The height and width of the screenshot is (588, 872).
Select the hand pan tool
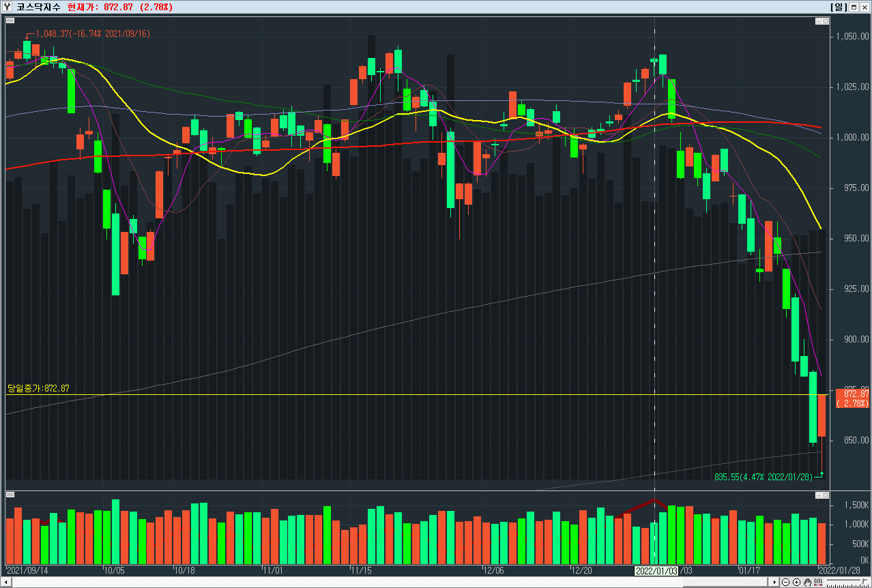(x=808, y=582)
